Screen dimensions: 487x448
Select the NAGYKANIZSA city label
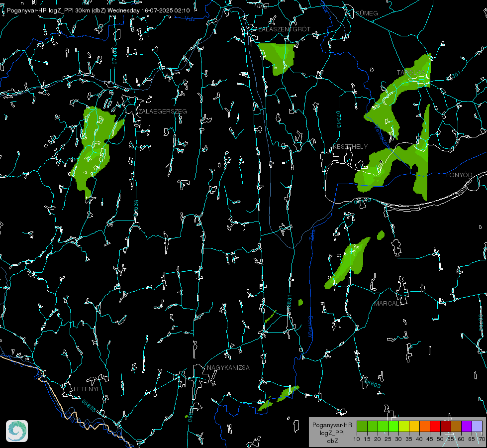tap(228, 367)
